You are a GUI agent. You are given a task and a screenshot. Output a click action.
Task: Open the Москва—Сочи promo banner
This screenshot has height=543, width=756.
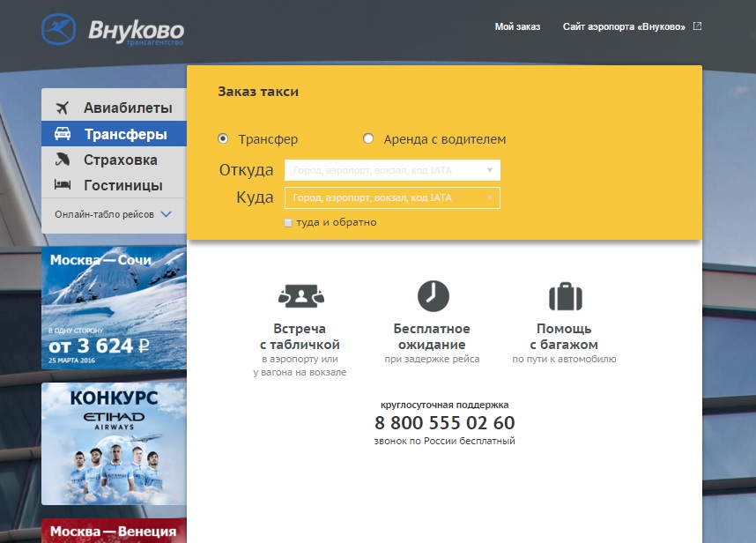(114, 308)
